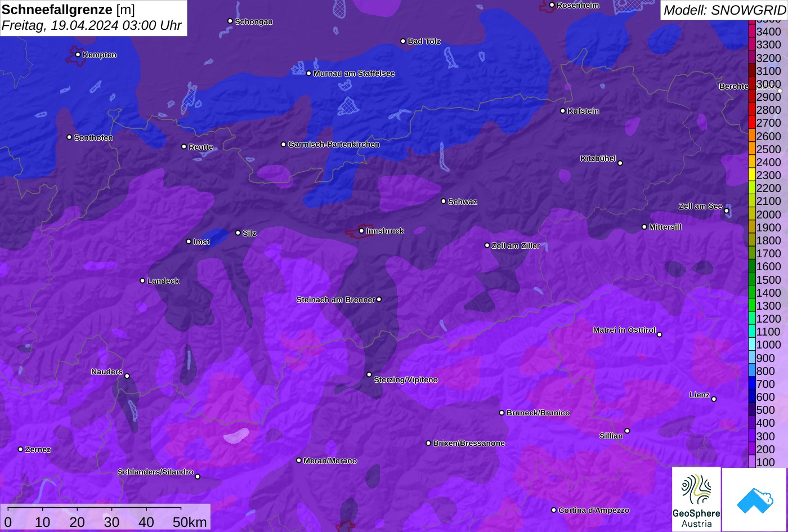Click the Bad Tölz marker dot
The image size is (788, 532).
pos(403,41)
